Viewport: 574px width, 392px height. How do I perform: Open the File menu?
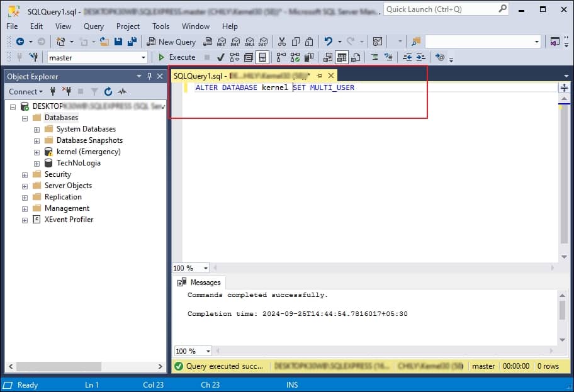pos(12,26)
